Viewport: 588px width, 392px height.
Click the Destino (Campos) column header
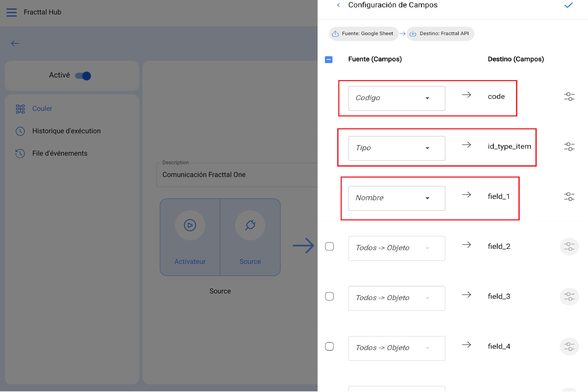[516, 59]
